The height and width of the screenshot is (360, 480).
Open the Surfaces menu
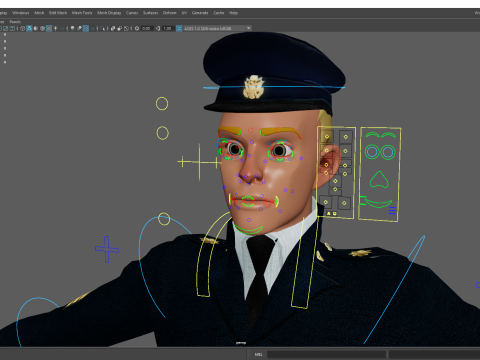[x=151, y=13]
